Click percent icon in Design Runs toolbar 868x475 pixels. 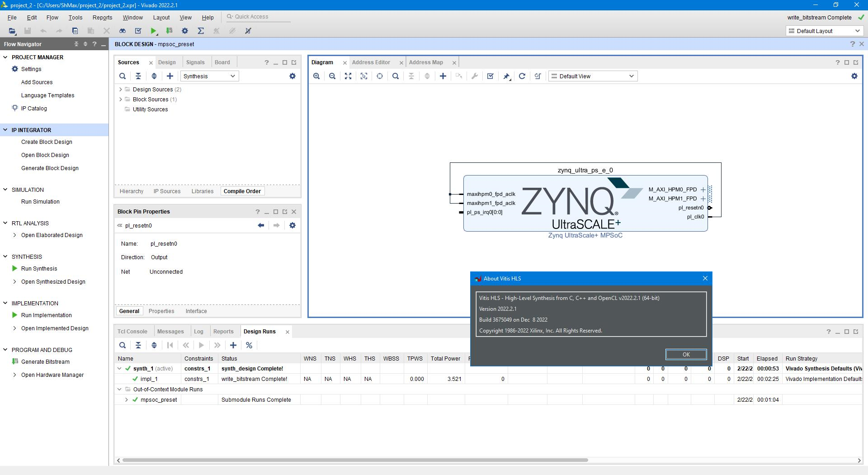249,345
